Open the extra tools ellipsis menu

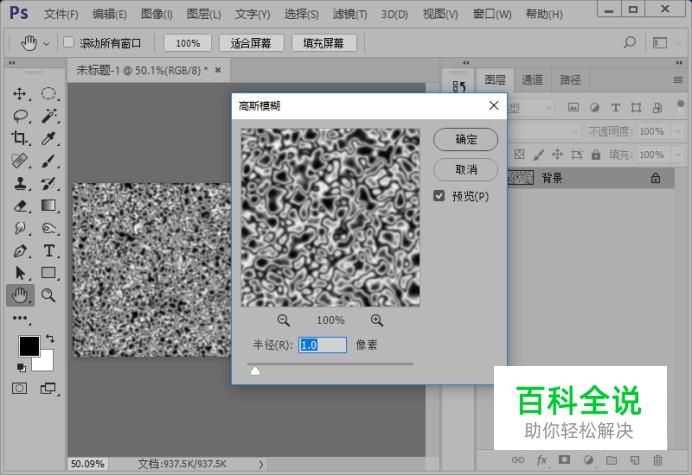(x=20, y=318)
